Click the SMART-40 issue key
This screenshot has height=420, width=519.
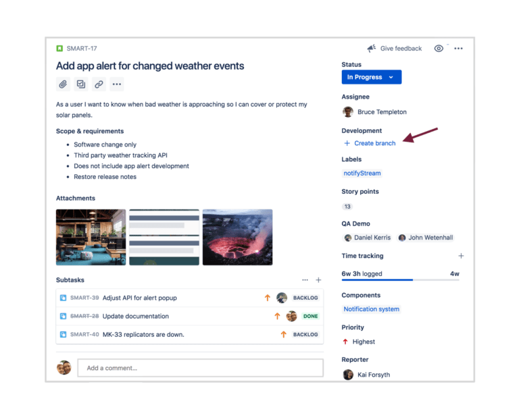84,335
